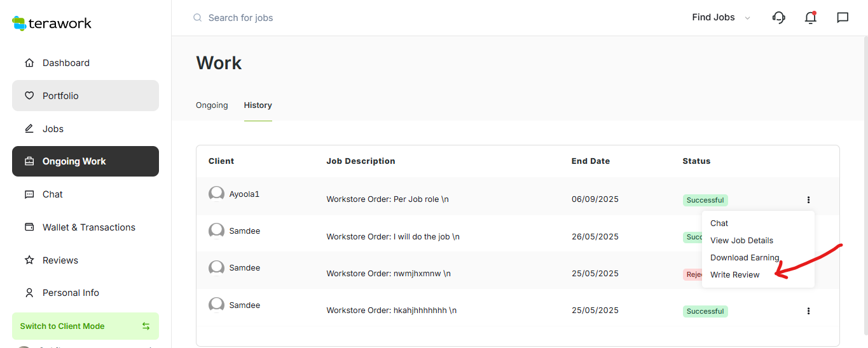Click the search magnifier icon
868x348 pixels.
click(x=198, y=18)
